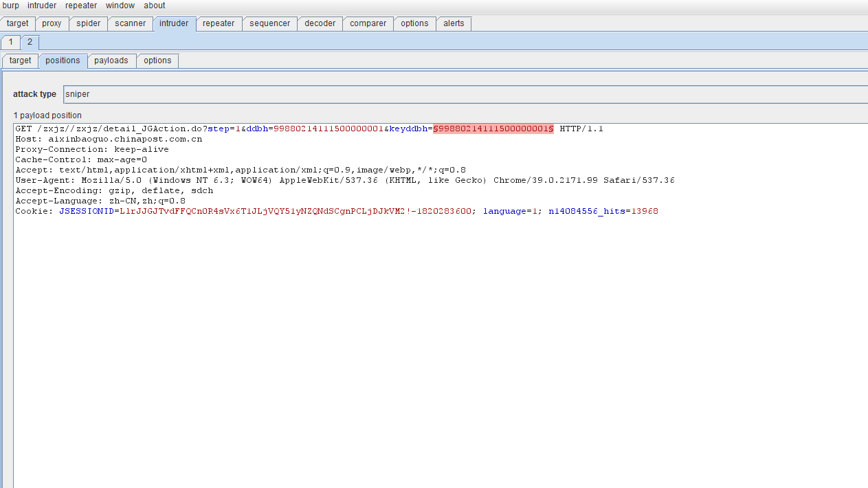
Task: Click the step parameter in the GET line
Action: 224,129
